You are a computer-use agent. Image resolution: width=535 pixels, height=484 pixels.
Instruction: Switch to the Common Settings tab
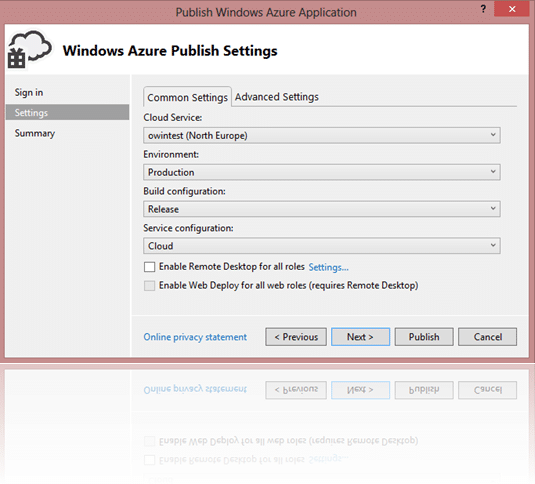click(187, 98)
